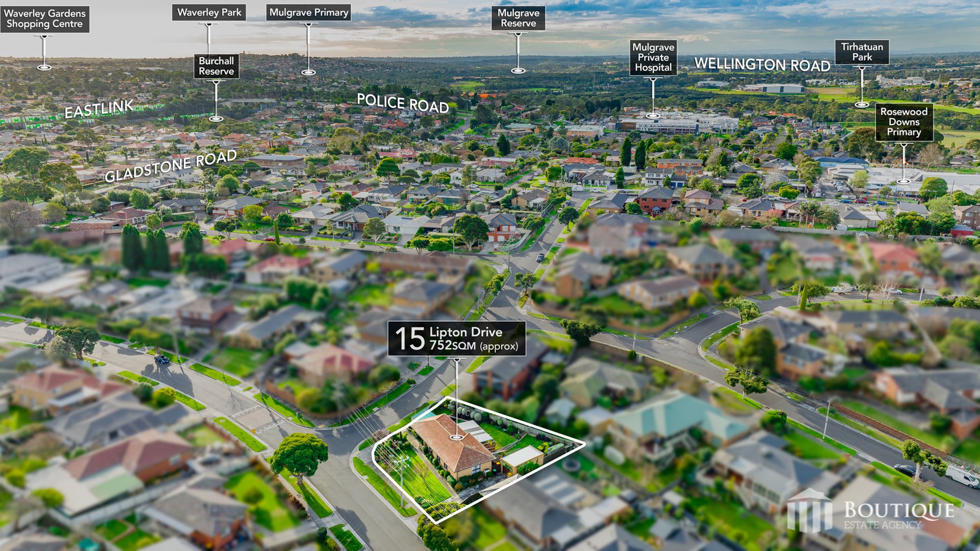980x551 pixels.
Task: Click the Mulgrave Reserve label
Action: click(518, 18)
